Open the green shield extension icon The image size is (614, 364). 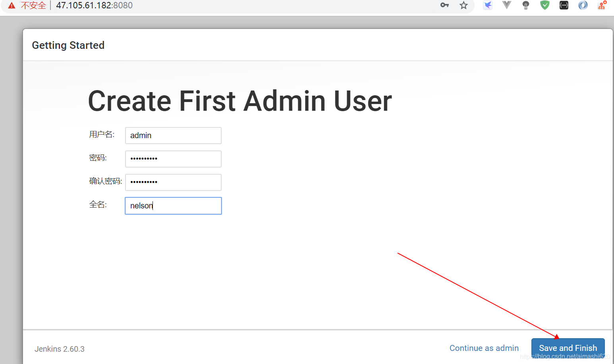click(x=545, y=5)
